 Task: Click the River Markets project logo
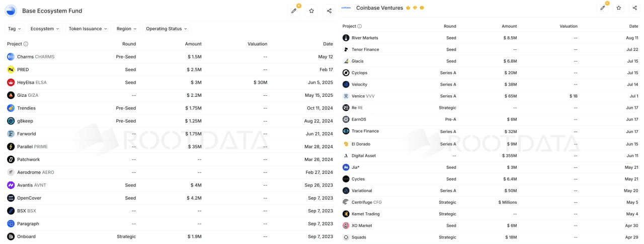pyautogui.click(x=346, y=38)
